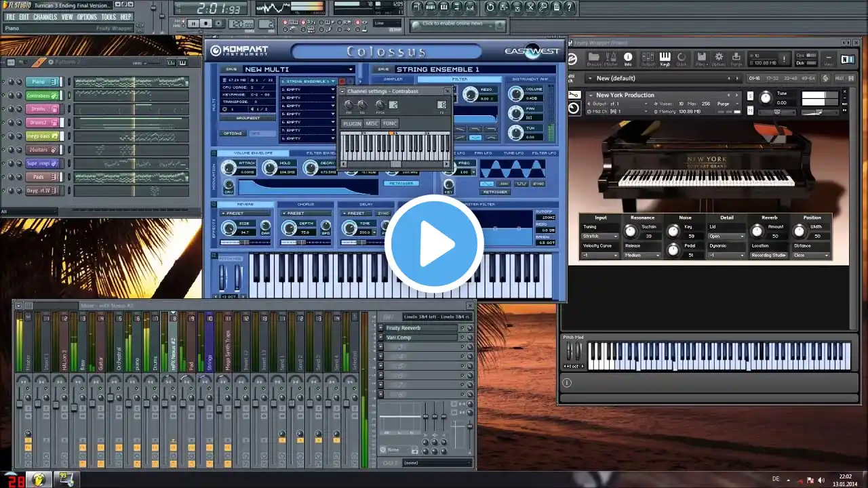Enable the LFO SYNC button
The height and width of the screenshot is (488, 868).
click(538, 184)
